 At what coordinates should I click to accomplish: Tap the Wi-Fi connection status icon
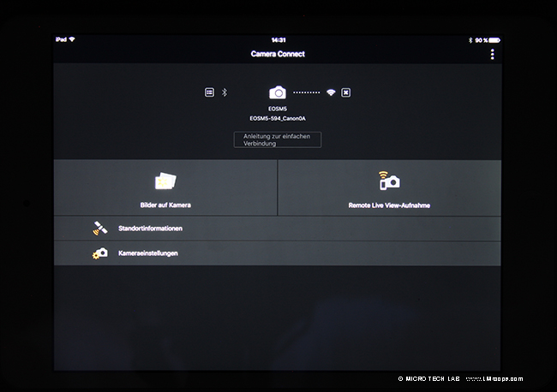(330, 92)
